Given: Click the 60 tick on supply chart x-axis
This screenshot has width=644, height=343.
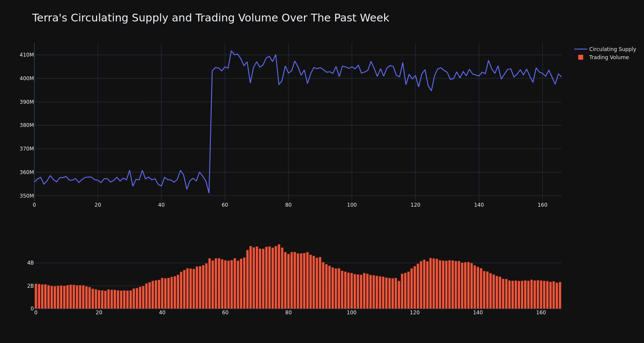Looking at the screenshot, I should point(225,205).
